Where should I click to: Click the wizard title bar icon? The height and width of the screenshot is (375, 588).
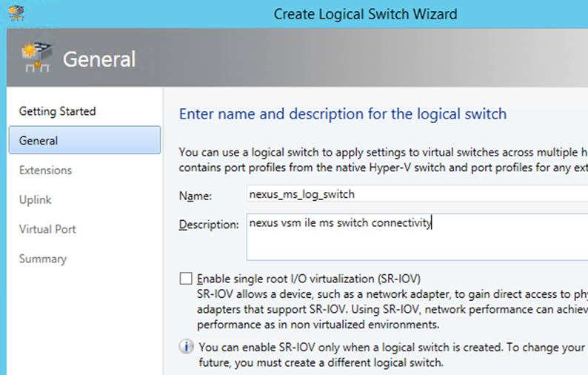point(16,13)
